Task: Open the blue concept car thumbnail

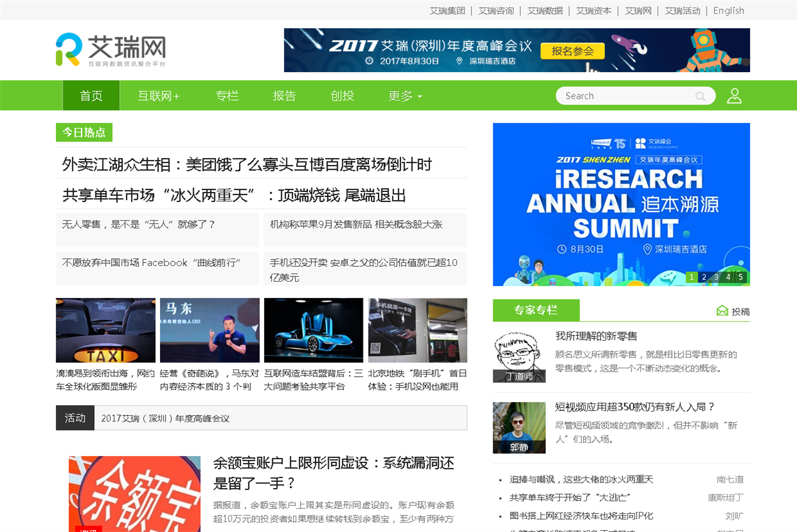Action: coord(314,330)
